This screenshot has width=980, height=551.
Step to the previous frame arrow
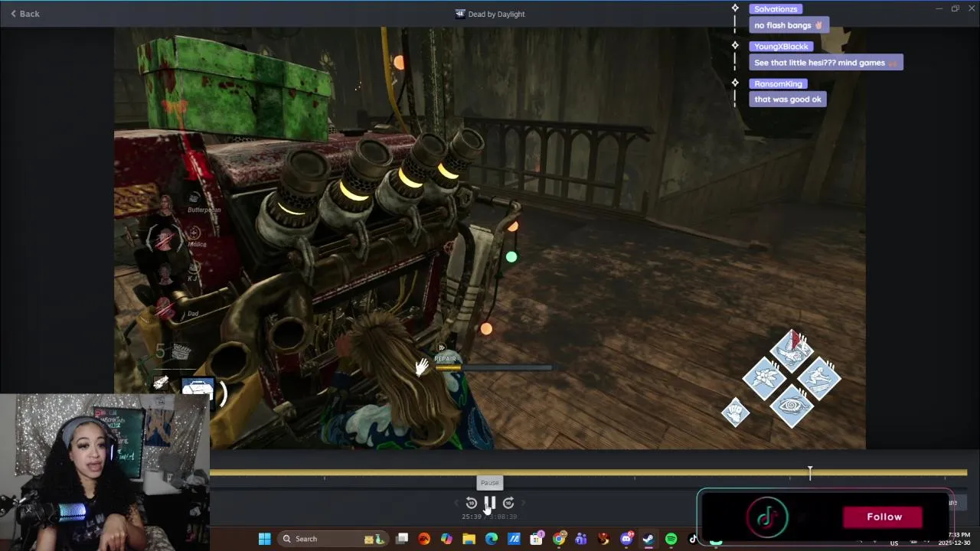(x=457, y=503)
